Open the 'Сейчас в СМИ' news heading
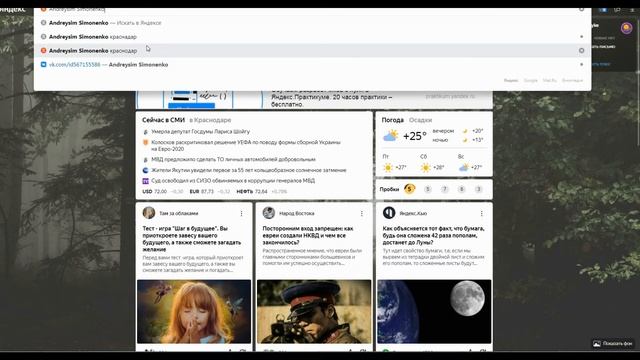 tap(163, 120)
